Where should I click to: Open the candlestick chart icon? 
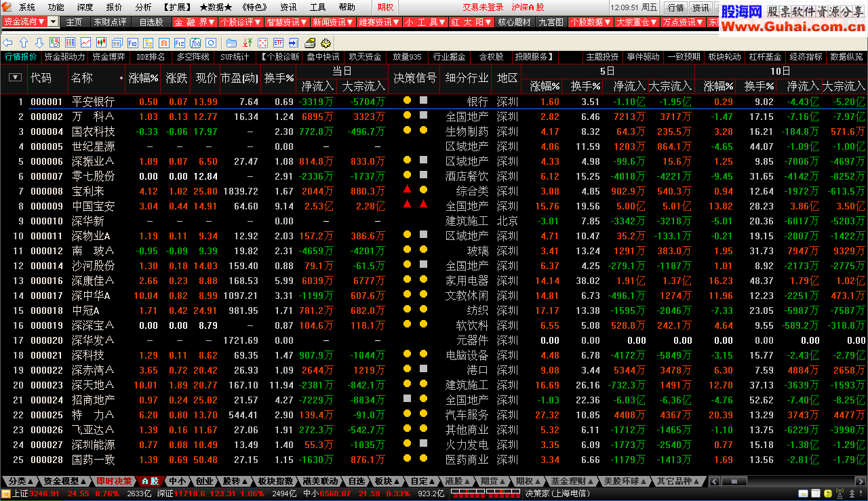click(x=101, y=42)
